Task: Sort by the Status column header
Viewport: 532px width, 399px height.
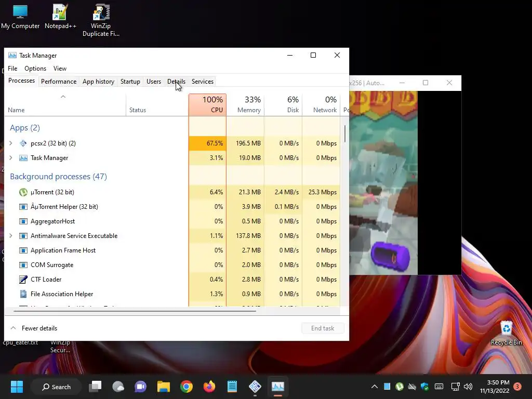Action: point(157,105)
